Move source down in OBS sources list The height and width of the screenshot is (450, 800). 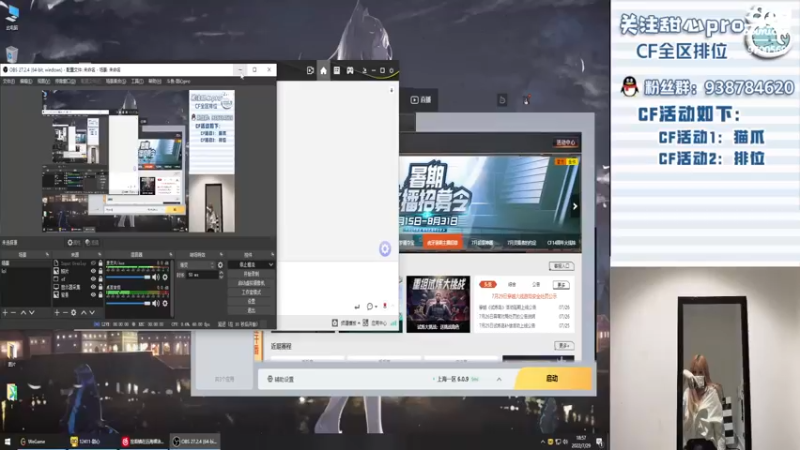(92, 312)
